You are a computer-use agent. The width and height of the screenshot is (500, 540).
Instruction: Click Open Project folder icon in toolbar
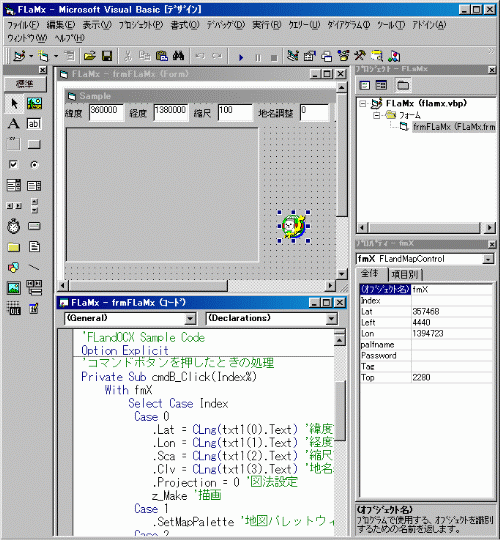click(x=90, y=56)
